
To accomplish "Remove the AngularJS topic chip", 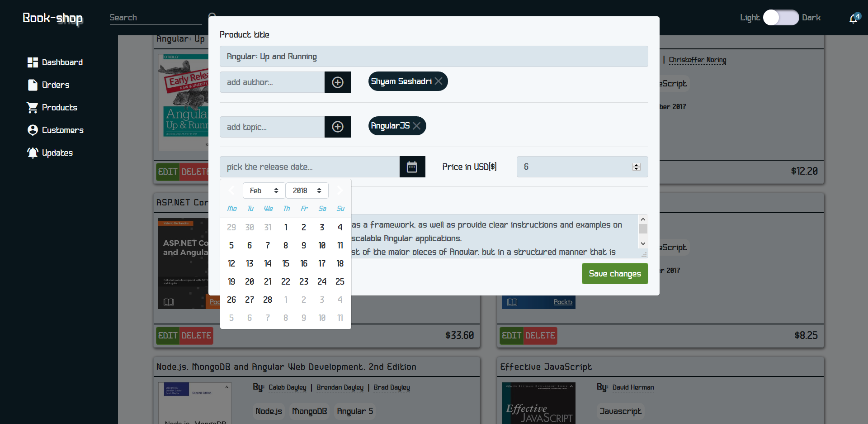I will [417, 126].
